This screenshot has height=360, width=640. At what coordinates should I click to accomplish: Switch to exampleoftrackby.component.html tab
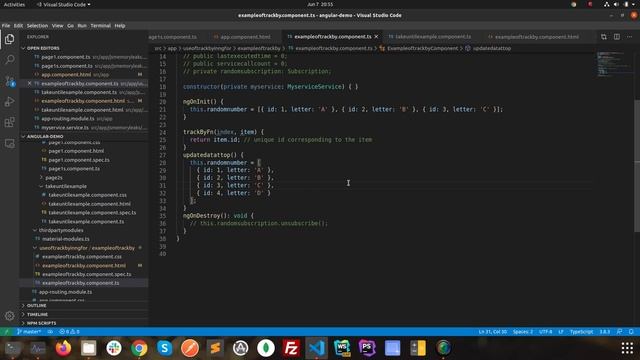(537, 37)
